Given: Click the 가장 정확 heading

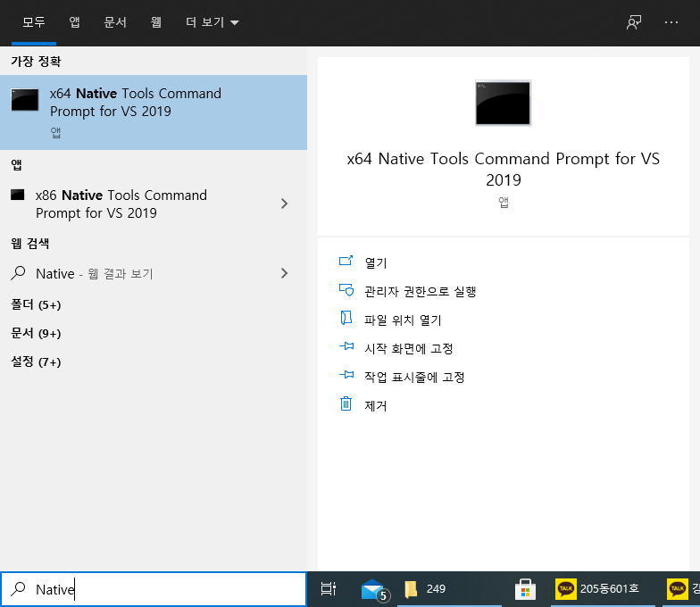Looking at the screenshot, I should click(36, 61).
